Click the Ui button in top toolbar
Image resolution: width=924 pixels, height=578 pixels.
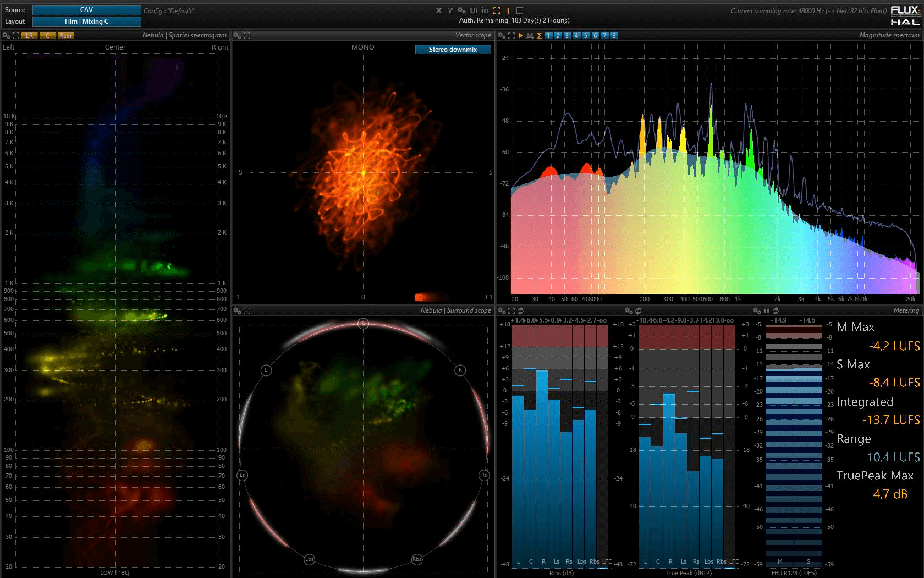click(x=474, y=10)
